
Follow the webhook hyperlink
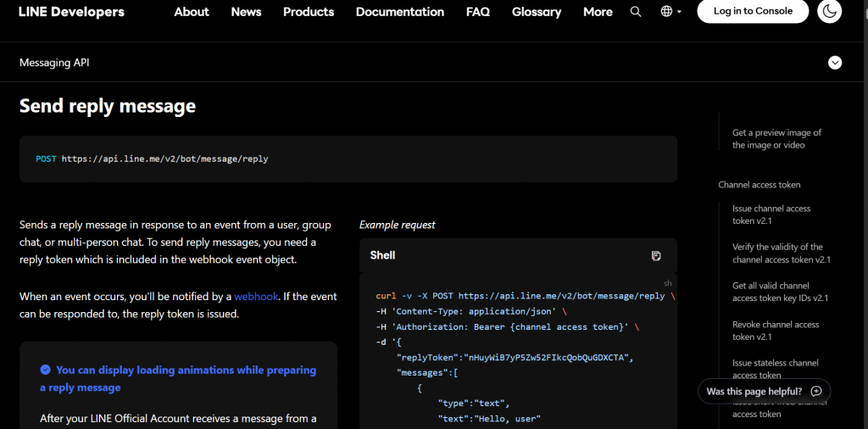[255, 297]
